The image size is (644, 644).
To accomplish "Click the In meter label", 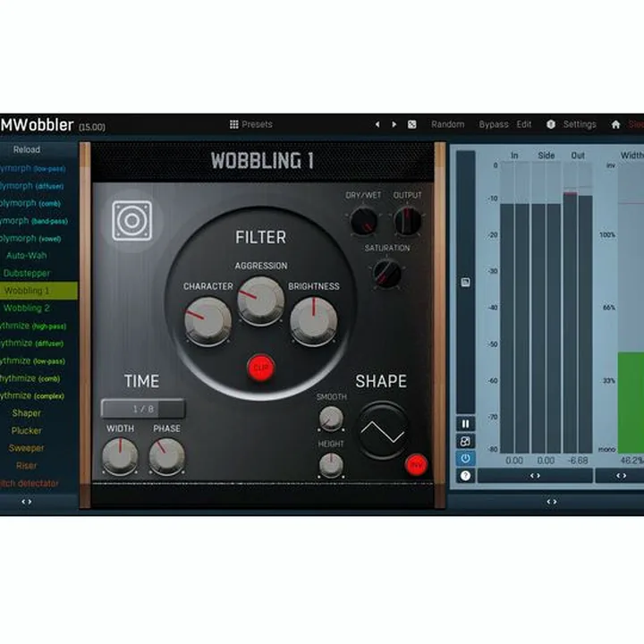I will (x=514, y=156).
